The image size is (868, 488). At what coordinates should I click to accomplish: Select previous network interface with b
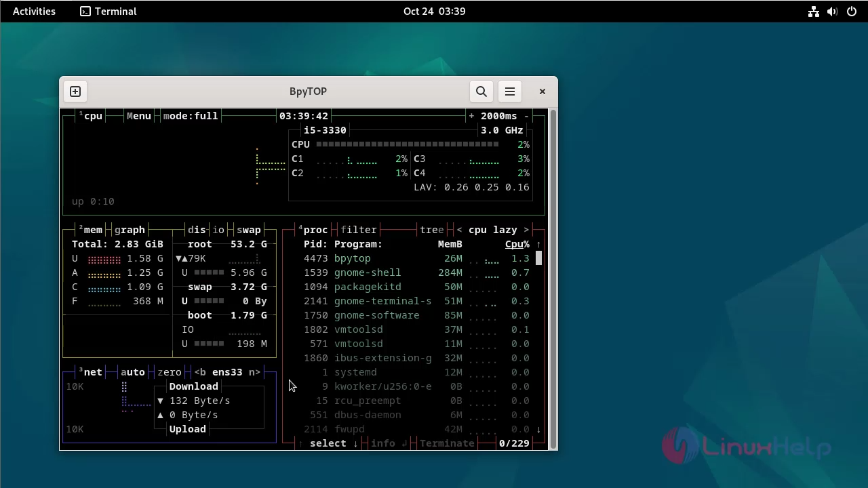point(199,372)
